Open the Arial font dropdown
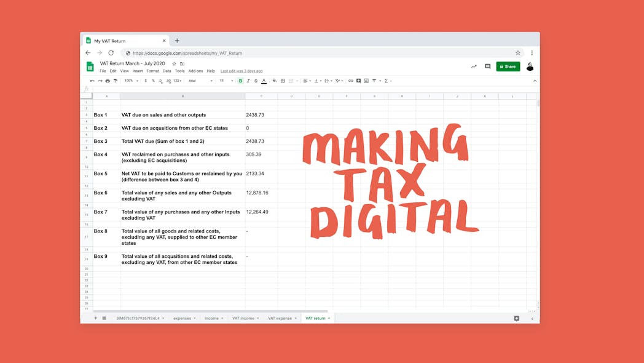Image resolution: width=644 pixels, height=363 pixels. click(200, 81)
